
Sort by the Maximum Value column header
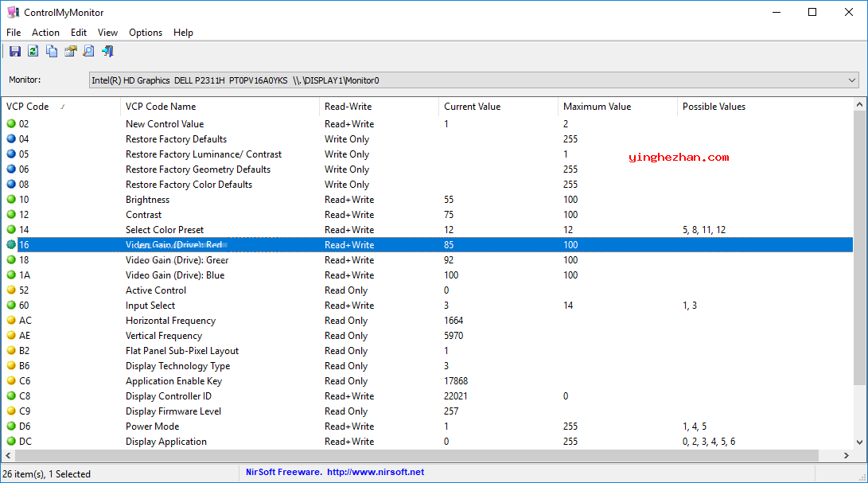pyautogui.click(x=618, y=107)
